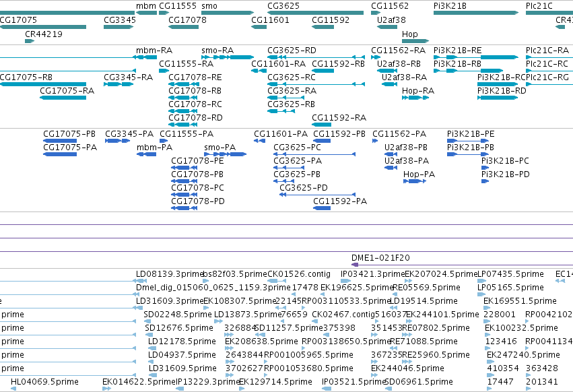Select protein CG17078-PE

coord(184,168)
